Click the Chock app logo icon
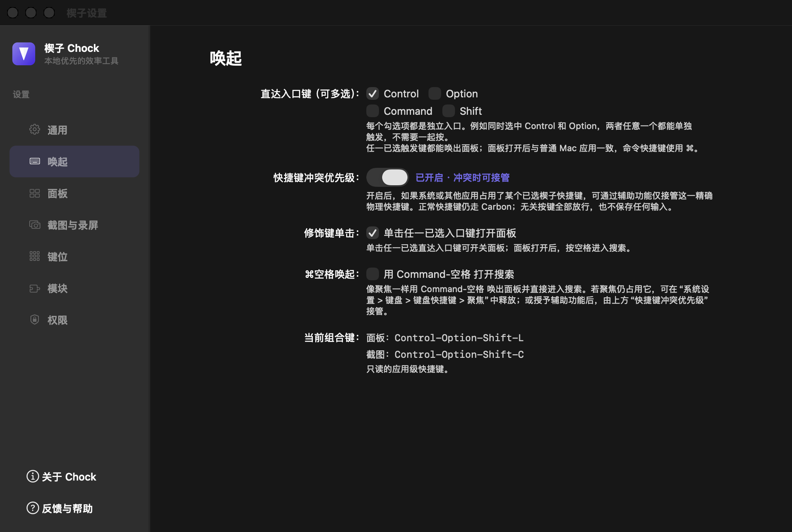The width and height of the screenshot is (792, 532). (24, 54)
